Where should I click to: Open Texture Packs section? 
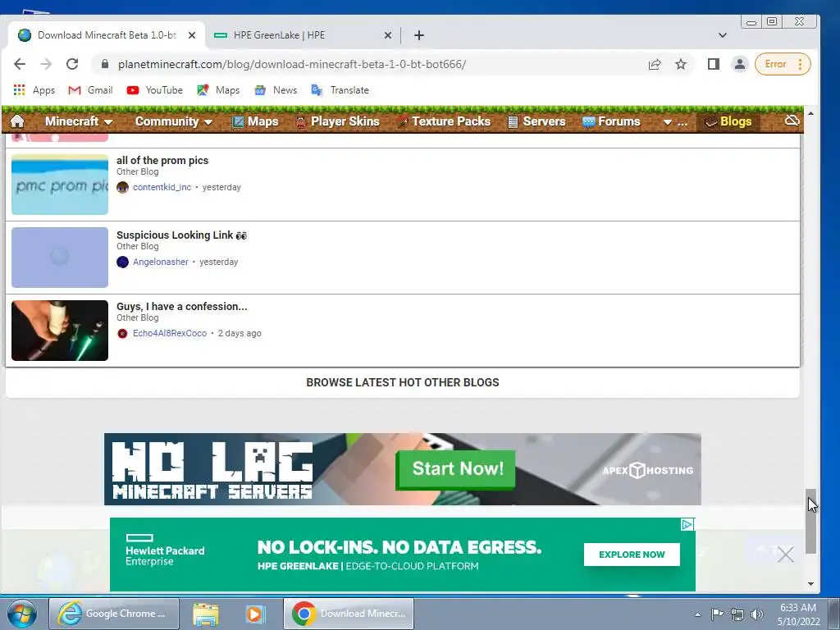pos(444,121)
